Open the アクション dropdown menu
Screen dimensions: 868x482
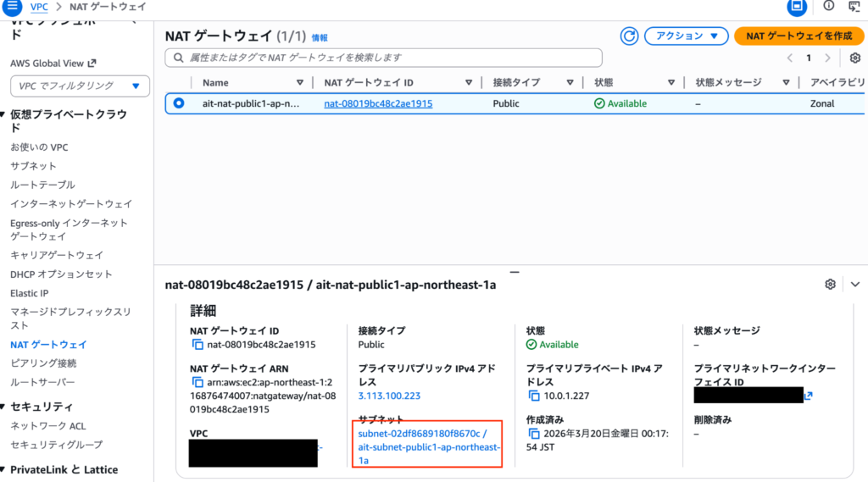tap(686, 36)
